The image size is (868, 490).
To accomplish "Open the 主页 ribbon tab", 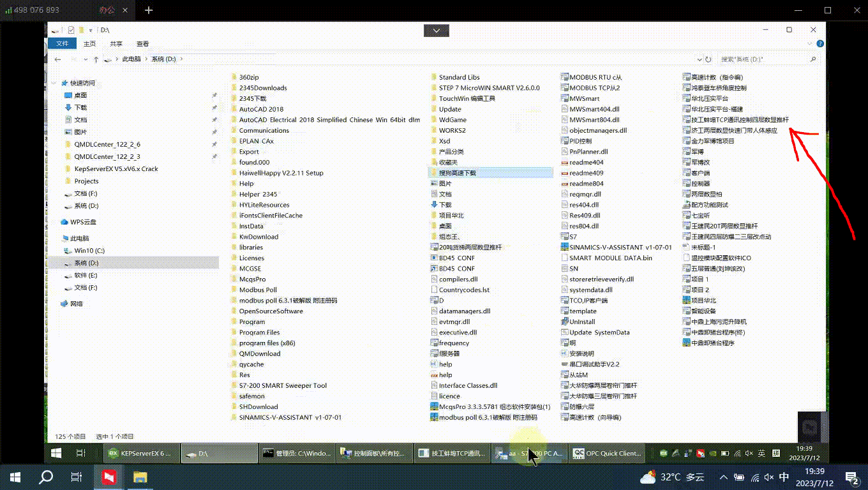I will point(89,43).
